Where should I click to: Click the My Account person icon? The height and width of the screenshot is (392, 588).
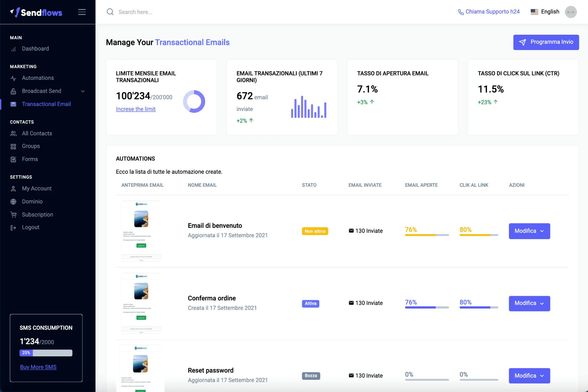coord(13,189)
